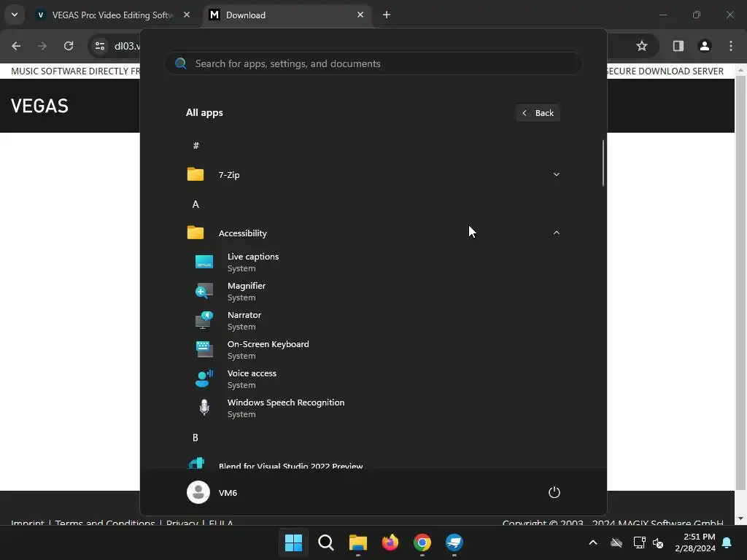
Task: Go back in Chrome
Action: coord(16,46)
